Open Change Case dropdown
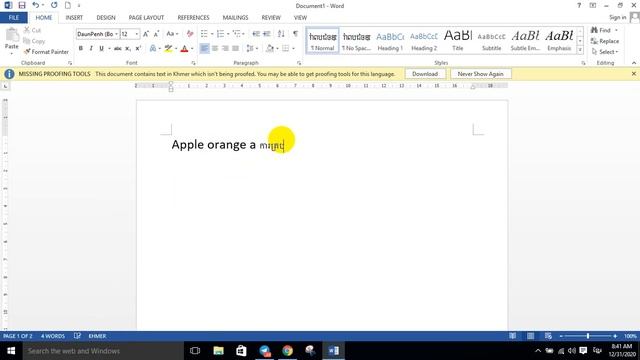The height and width of the screenshot is (360, 640). coord(172,34)
